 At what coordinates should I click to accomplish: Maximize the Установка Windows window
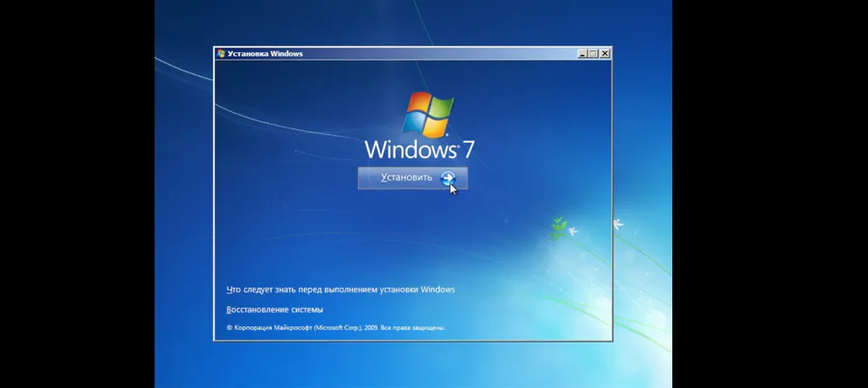click(593, 54)
